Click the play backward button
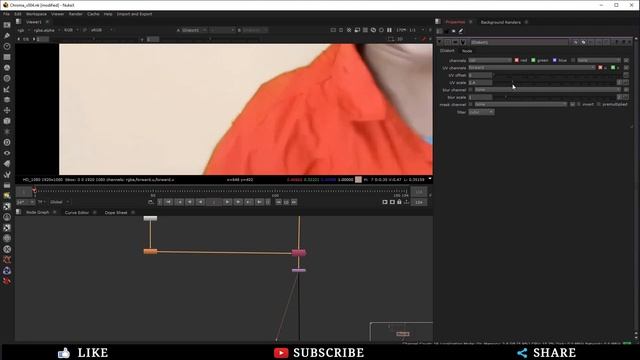The width and height of the screenshot is (640, 360). tap(200, 202)
